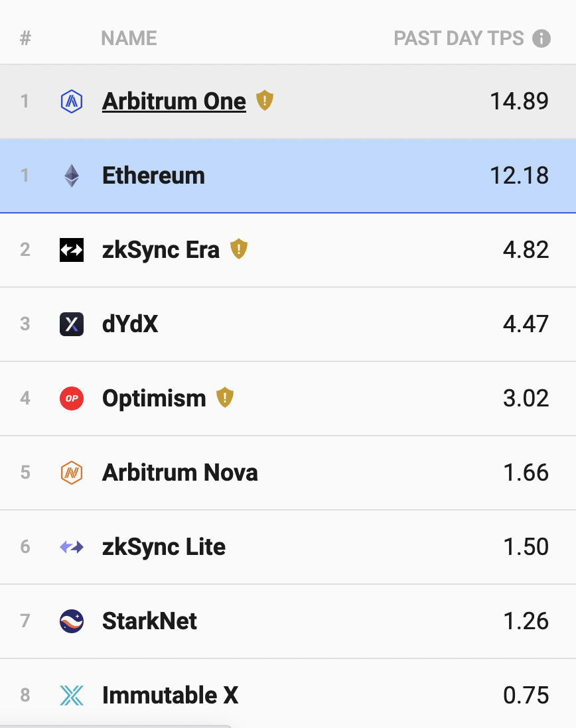Click the PAST DAY TPS column header
The width and height of the screenshot is (576, 728).
coord(459,38)
